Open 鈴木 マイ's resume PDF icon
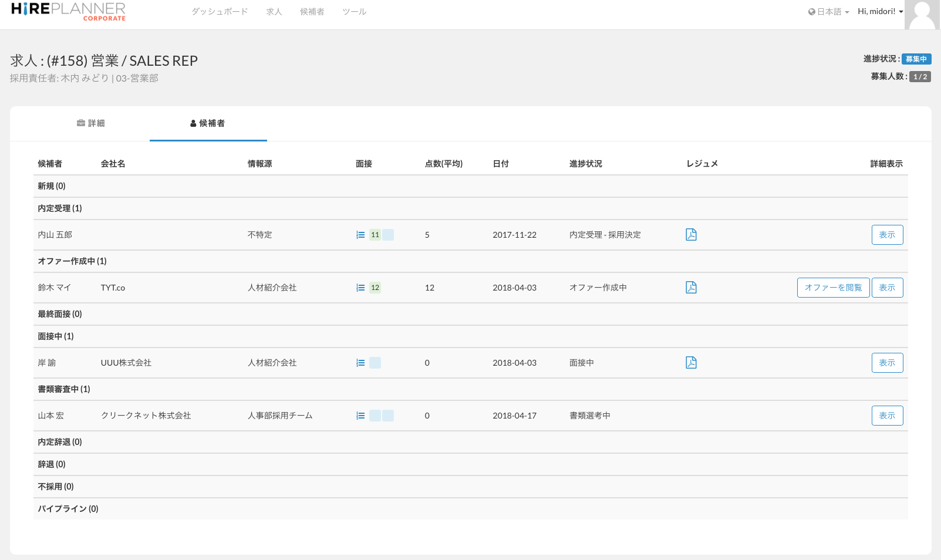The width and height of the screenshot is (941, 560). coord(691,288)
